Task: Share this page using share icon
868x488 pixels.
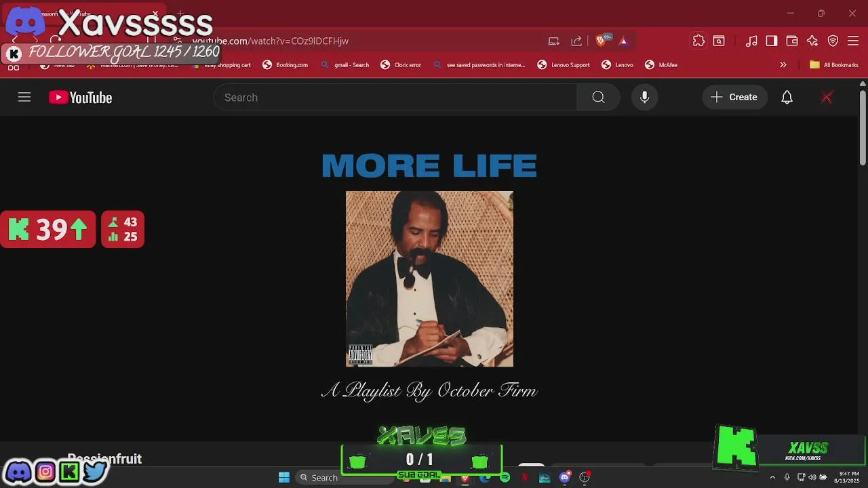Action: click(x=576, y=41)
